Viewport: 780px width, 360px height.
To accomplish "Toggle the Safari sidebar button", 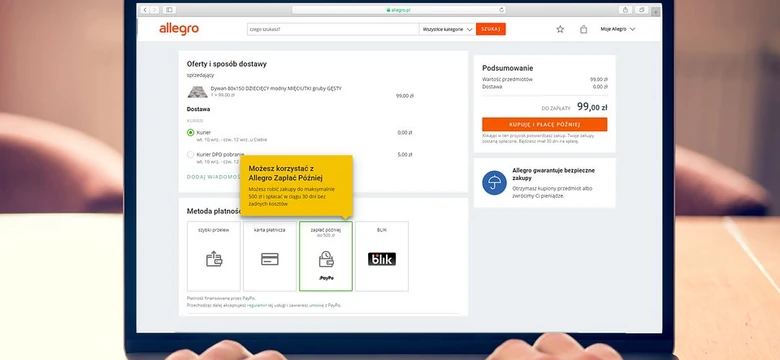I will [x=169, y=10].
